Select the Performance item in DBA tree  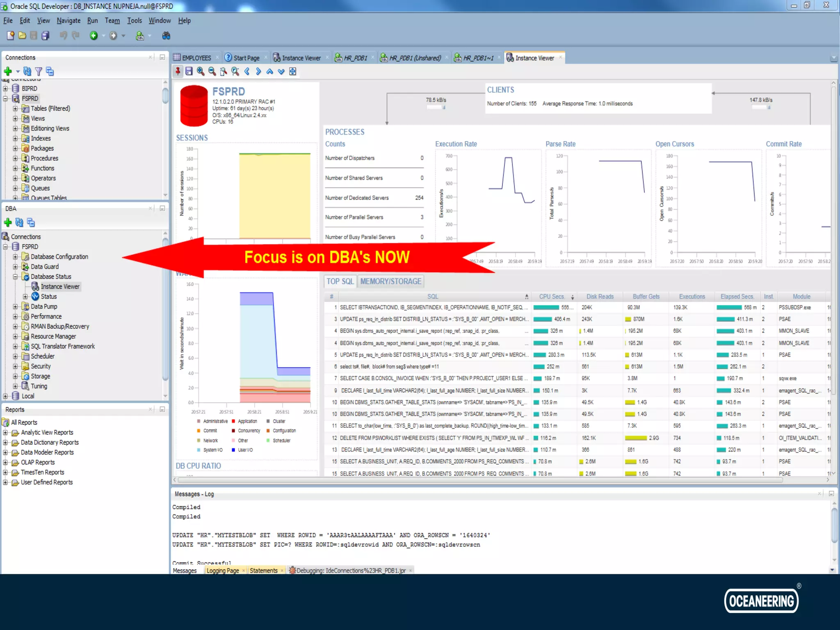[x=46, y=317]
